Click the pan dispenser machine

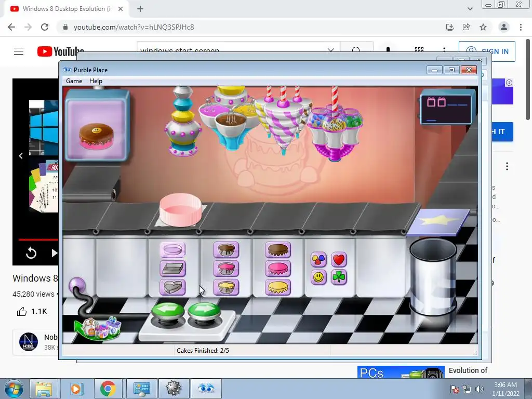(x=182, y=121)
